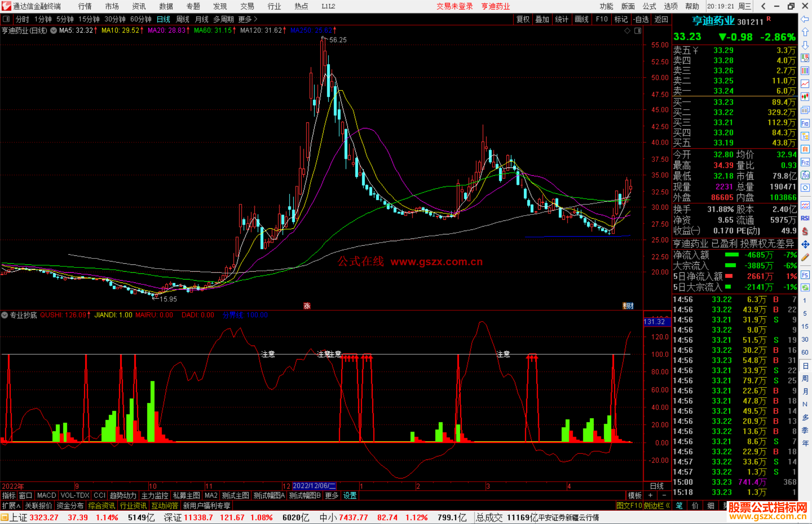Click the 复权 button
Image resolution: width=812 pixels, height=524 pixels.
point(523,19)
